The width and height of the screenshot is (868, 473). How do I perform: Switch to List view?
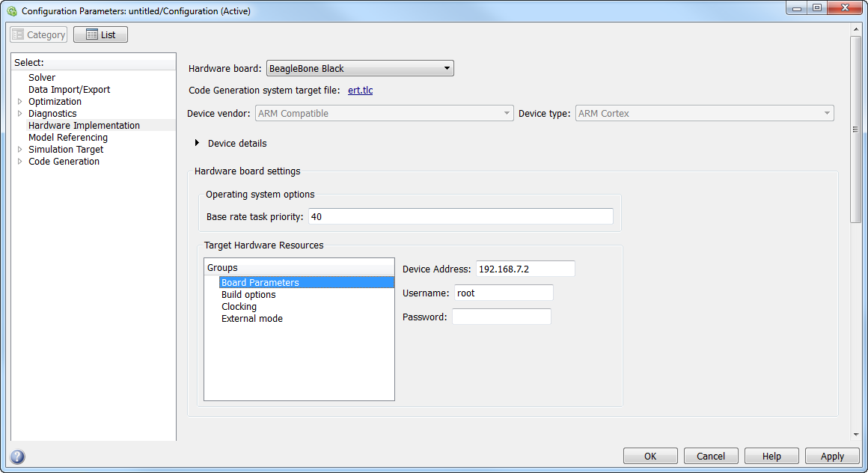[x=100, y=34]
